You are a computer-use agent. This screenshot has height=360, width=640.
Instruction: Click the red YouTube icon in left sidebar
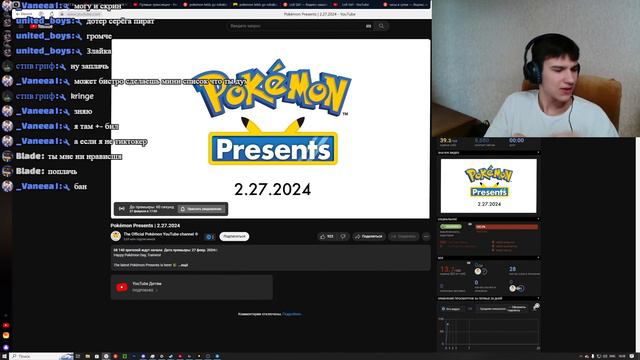[6, 325]
